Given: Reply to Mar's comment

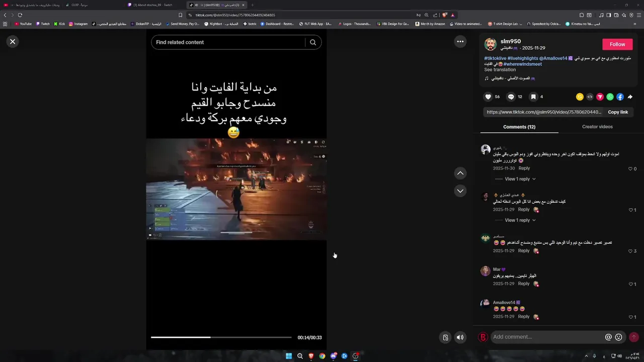Looking at the screenshot, I should (x=524, y=284).
